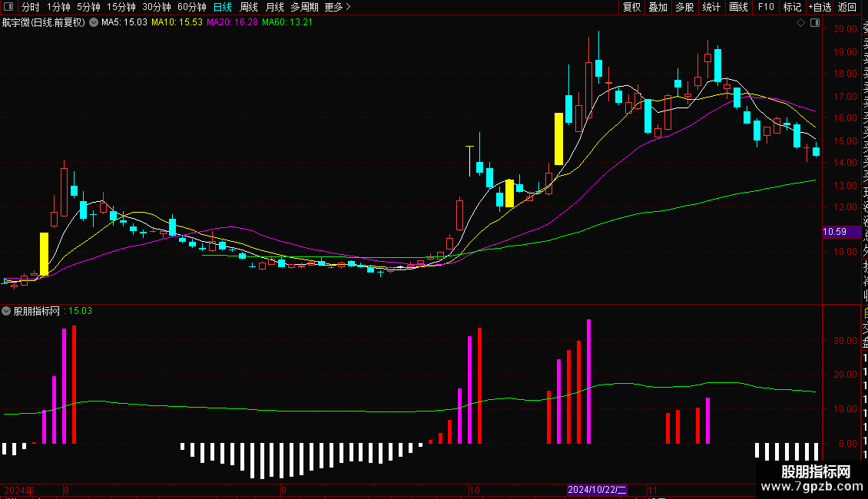
Task: Click the 20.00 price axis label
Action: (845, 29)
